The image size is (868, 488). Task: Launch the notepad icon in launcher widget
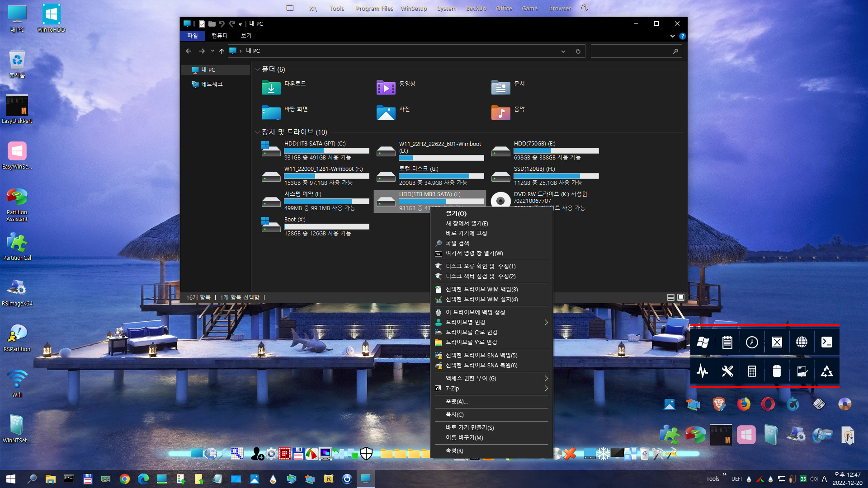727,343
